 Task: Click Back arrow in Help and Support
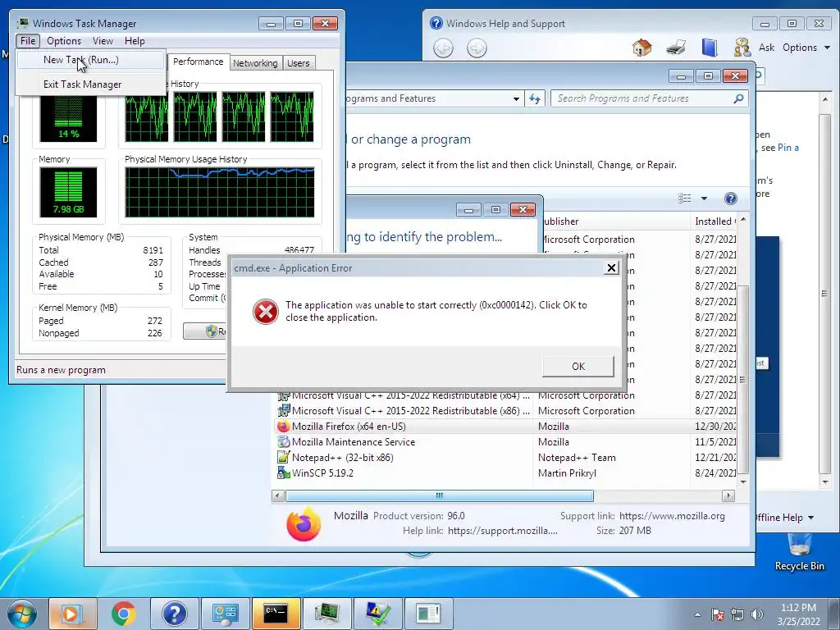pos(443,48)
